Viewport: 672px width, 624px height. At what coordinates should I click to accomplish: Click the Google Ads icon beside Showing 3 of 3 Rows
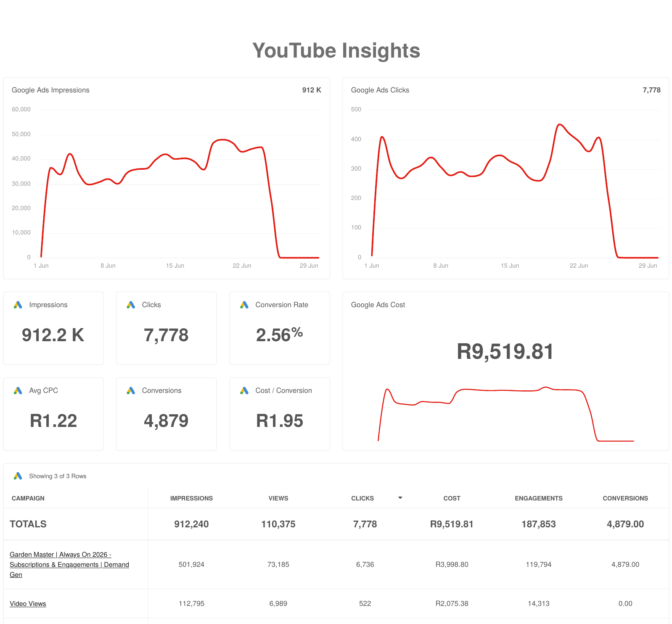point(18,476)
